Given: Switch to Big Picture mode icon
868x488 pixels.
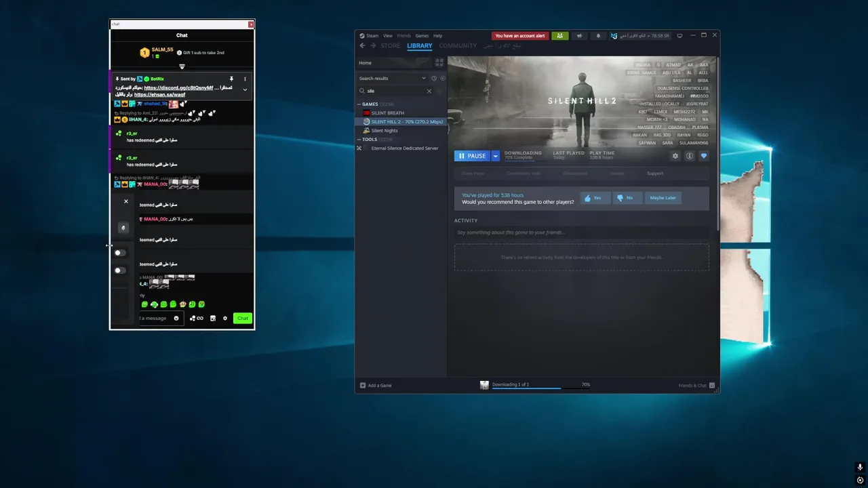Looking at the screenshot, I should coord(680,36).
